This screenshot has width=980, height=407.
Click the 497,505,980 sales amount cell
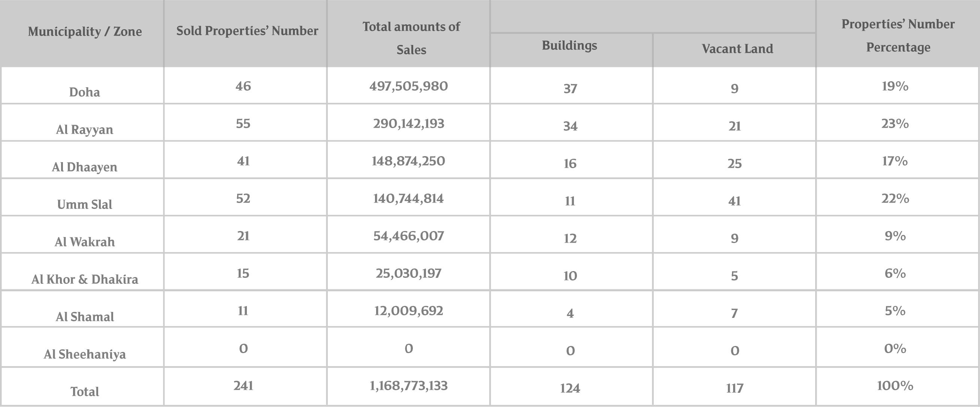(x=408, y=86)
